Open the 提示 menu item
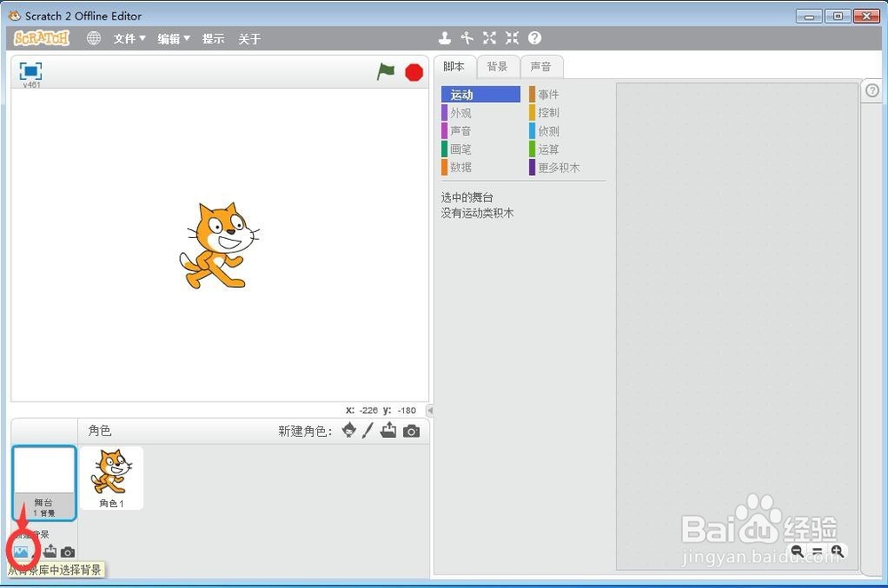 tap(213, 38)
